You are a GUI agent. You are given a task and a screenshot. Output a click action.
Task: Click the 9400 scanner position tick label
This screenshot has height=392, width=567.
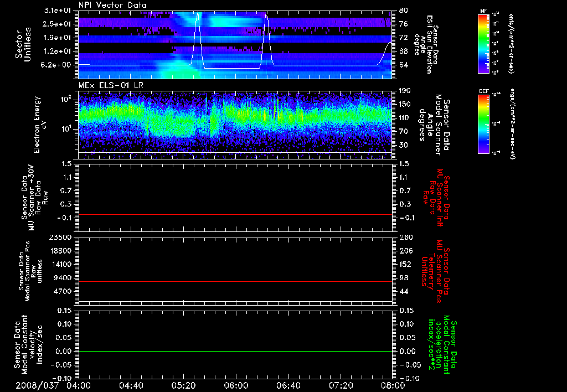(62, 278)
